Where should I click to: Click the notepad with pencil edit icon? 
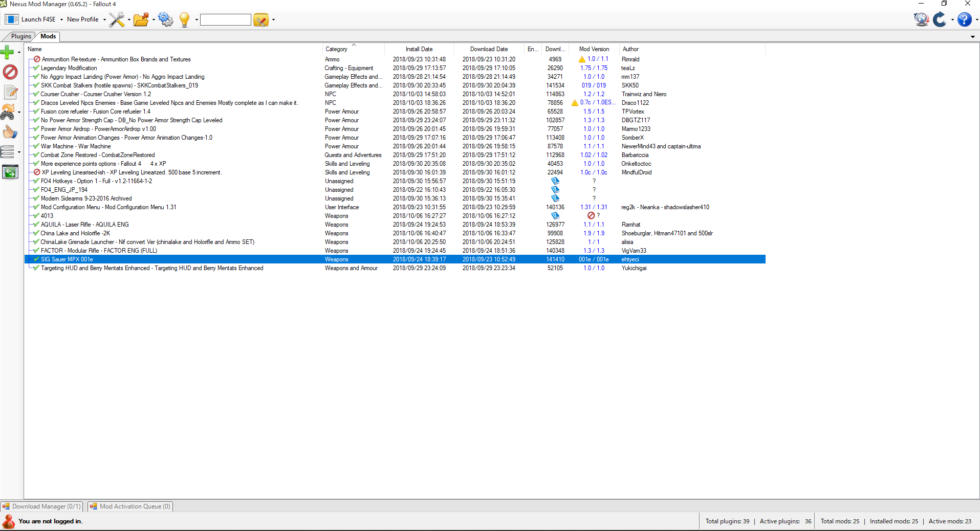[x=10, y=92]
